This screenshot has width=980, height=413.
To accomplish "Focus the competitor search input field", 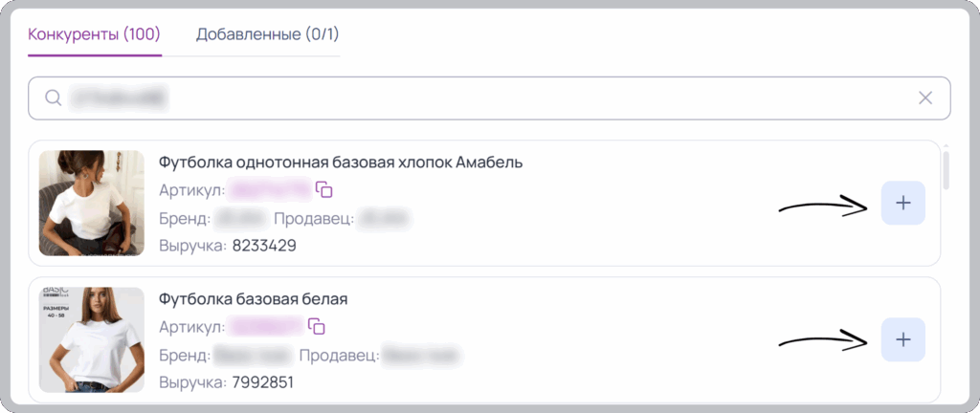I will (x=489, y=98).
